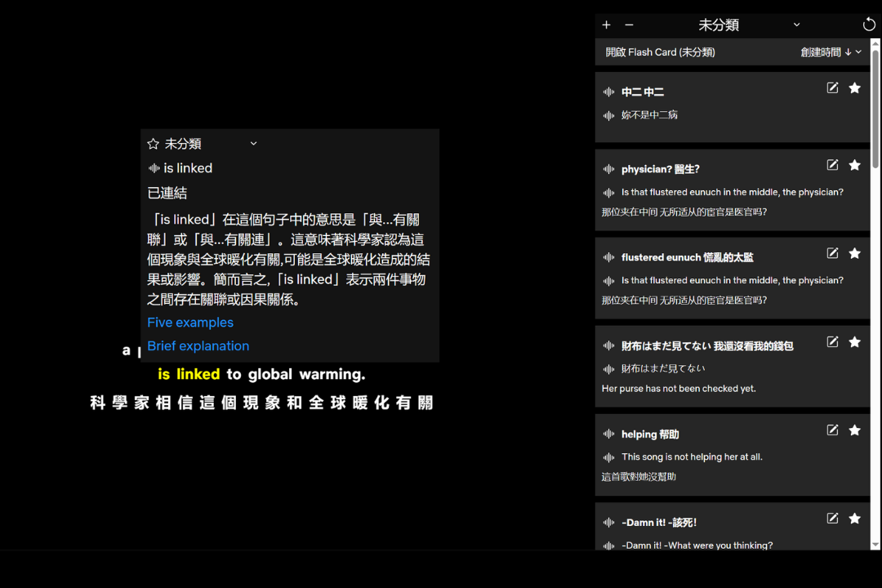Open the 未分類 dropdown in the panel header

pos(796,25)
